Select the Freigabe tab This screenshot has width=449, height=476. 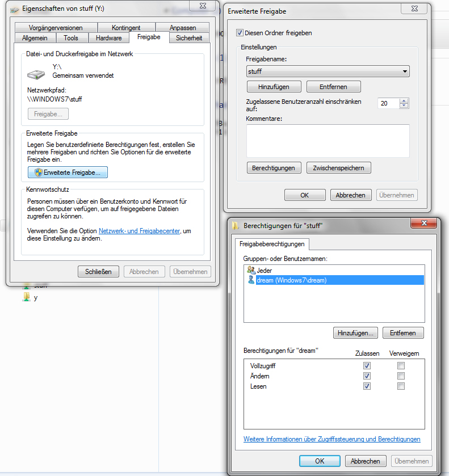(x=149, y=37)
